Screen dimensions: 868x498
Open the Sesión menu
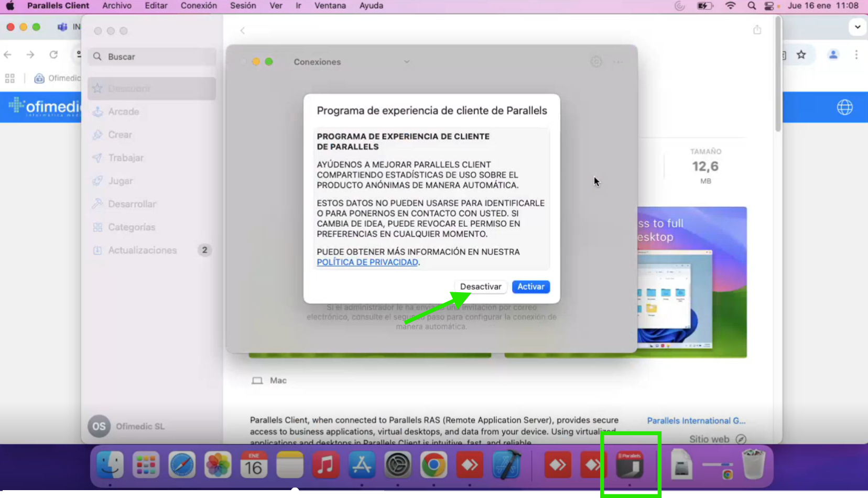point(243,6)
